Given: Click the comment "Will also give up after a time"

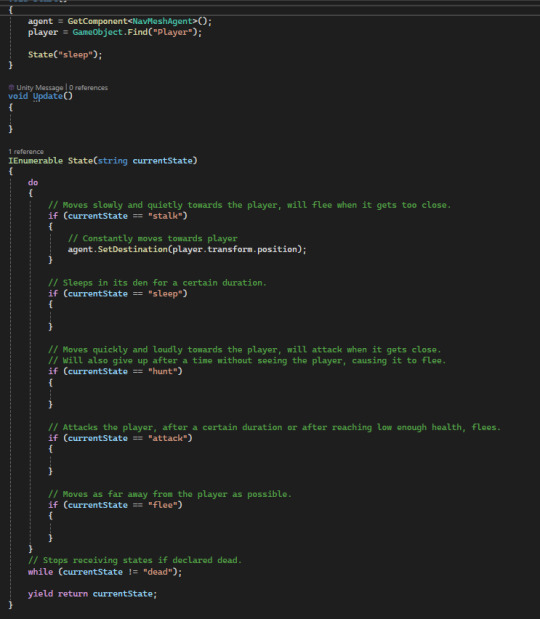Looking at the screenshot, I should (247, 360).
